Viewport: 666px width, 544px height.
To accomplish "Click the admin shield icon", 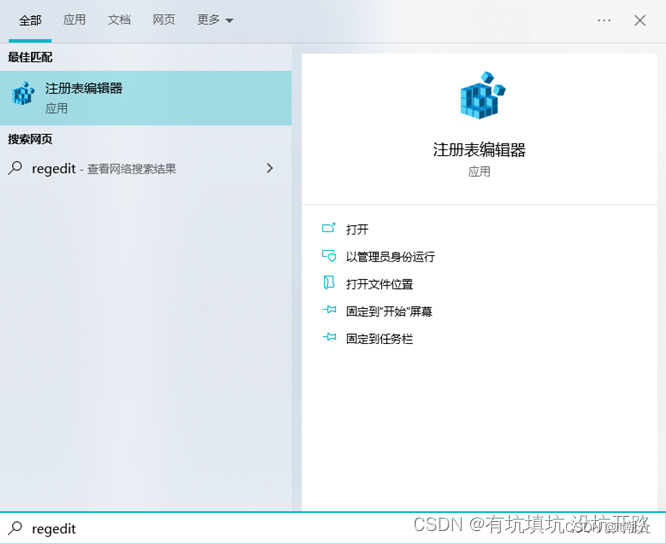I will click(329, 256).
